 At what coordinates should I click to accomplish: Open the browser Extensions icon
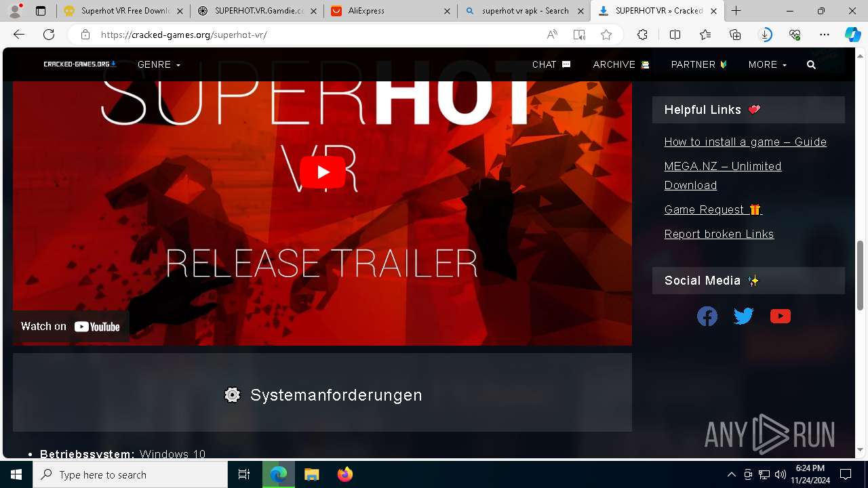pos(642,35)
